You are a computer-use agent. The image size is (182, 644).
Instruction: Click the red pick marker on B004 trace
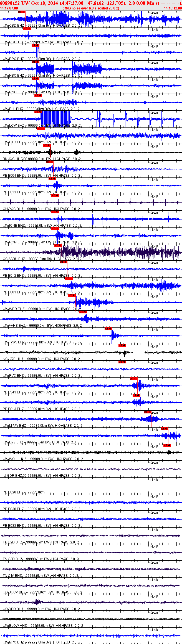tap(49, 162)
